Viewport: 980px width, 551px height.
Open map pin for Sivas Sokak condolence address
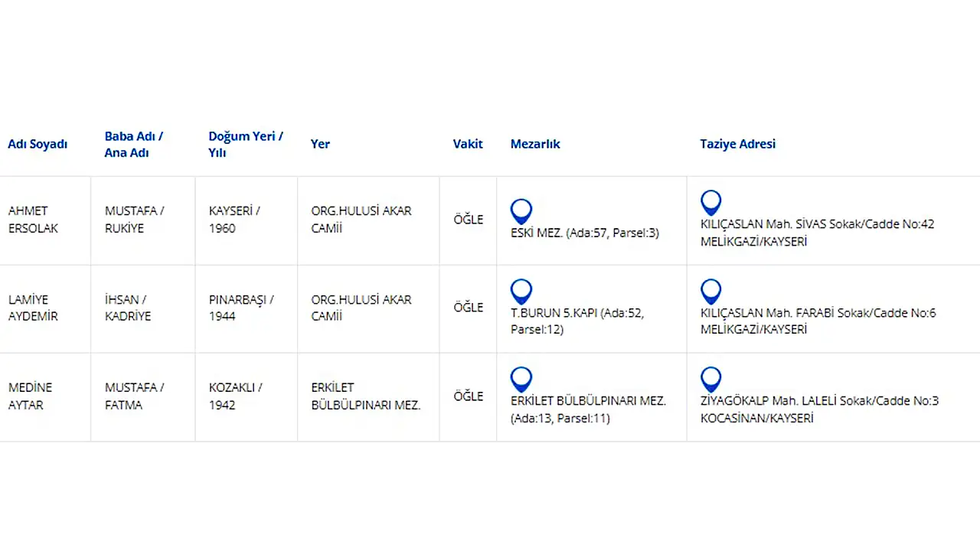[711, 202]
